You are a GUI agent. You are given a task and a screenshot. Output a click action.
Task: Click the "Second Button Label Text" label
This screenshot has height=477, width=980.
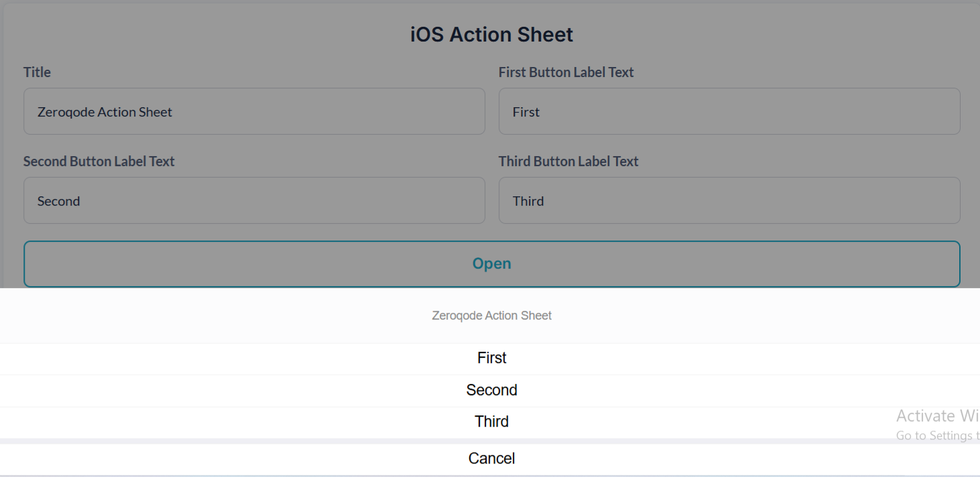pyautogui.click(x=99, y=161)
